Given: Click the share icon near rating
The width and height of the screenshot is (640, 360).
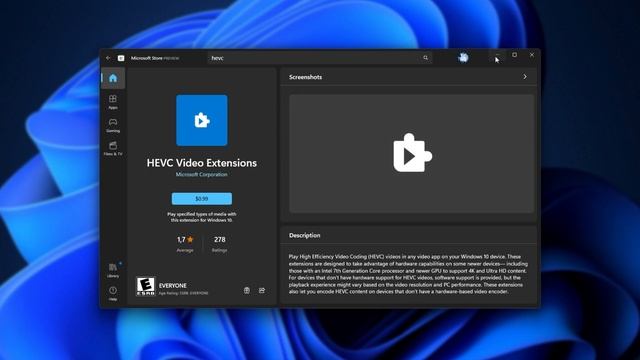Looking at the screenshot, I should (262, 290).
